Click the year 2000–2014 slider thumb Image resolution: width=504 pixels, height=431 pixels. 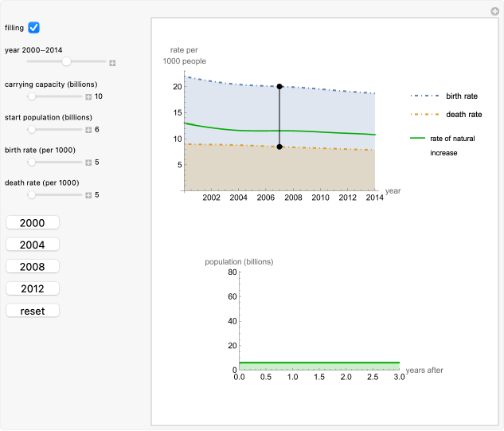pos(67,61)
